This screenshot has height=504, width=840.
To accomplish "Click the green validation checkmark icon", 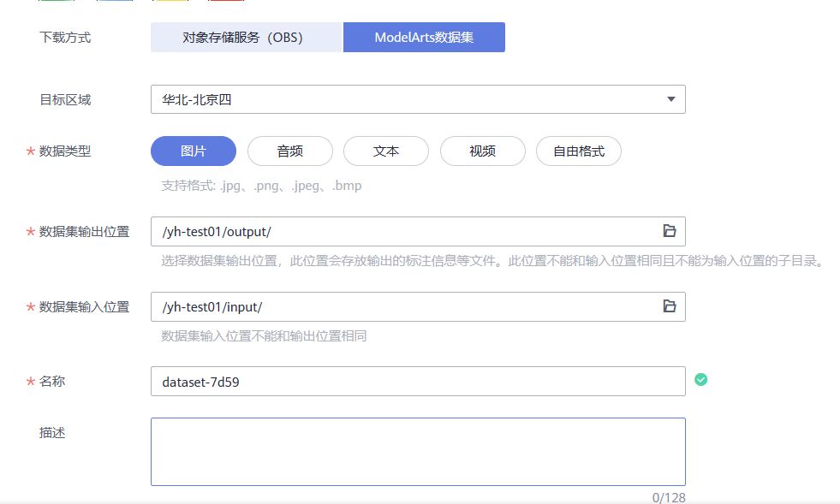I will click(700, 380).
